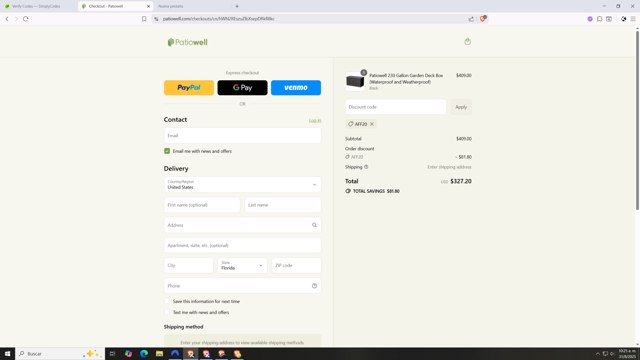The image size is (640, 360).
Task: Click the address search magnifier icon
Action: [314, 225]
